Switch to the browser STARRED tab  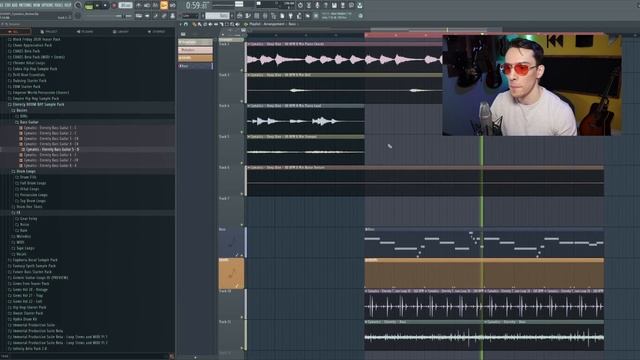tap(157, 31)
